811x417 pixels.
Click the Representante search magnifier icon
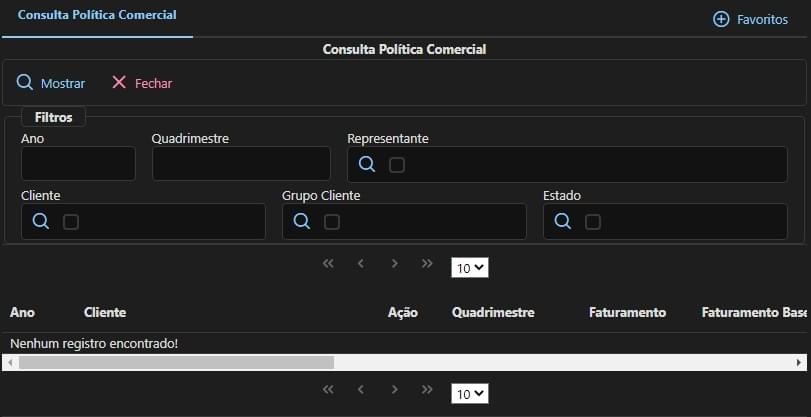coord(367,164)
